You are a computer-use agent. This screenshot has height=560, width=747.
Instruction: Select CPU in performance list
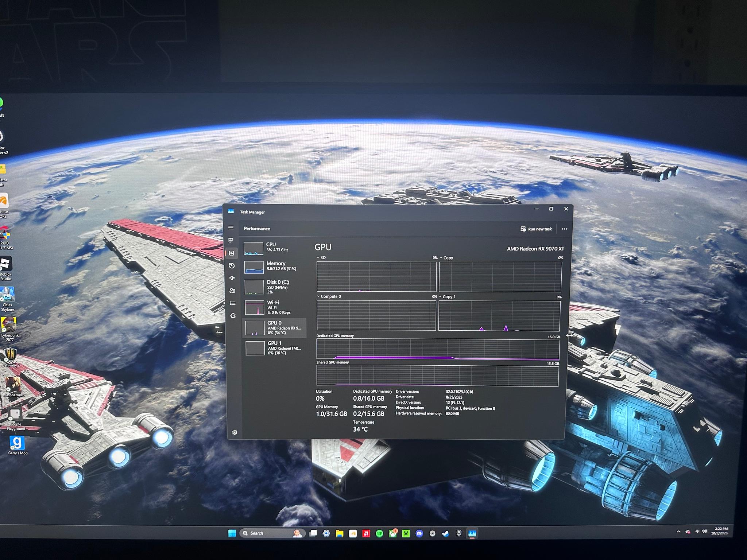(x=274, y=248)
